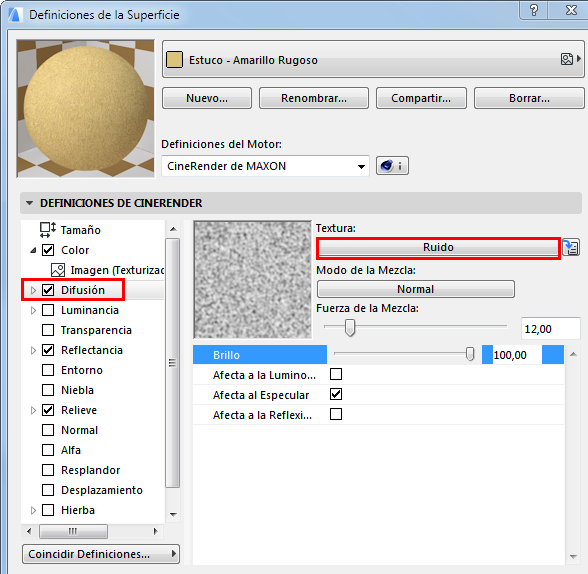Screen dimensions: 588x574
Task: Toggle the Difusión channel checkbox
Action: coord(48,290)
